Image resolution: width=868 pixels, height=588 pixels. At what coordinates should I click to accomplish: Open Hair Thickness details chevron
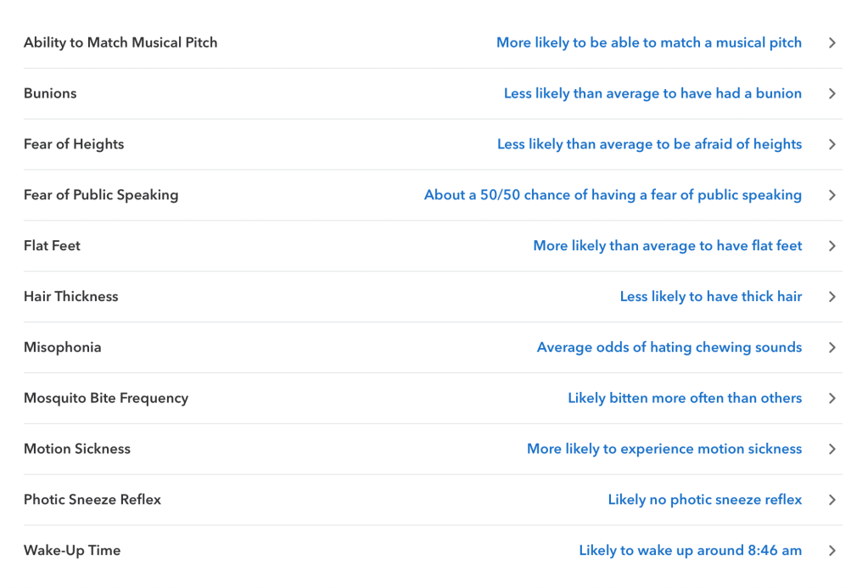coord(832,297)
